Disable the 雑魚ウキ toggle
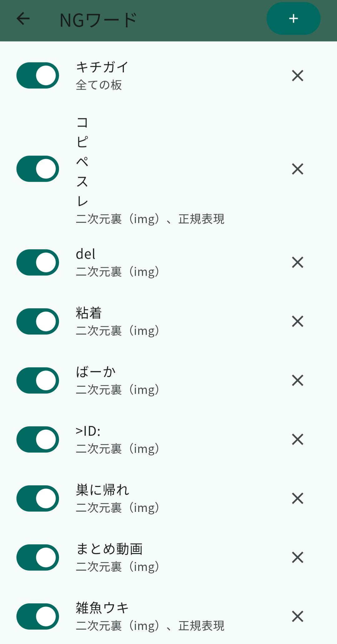Image resolution: width=337 pixels, height=644 pixels. click(x=38, y=617)
